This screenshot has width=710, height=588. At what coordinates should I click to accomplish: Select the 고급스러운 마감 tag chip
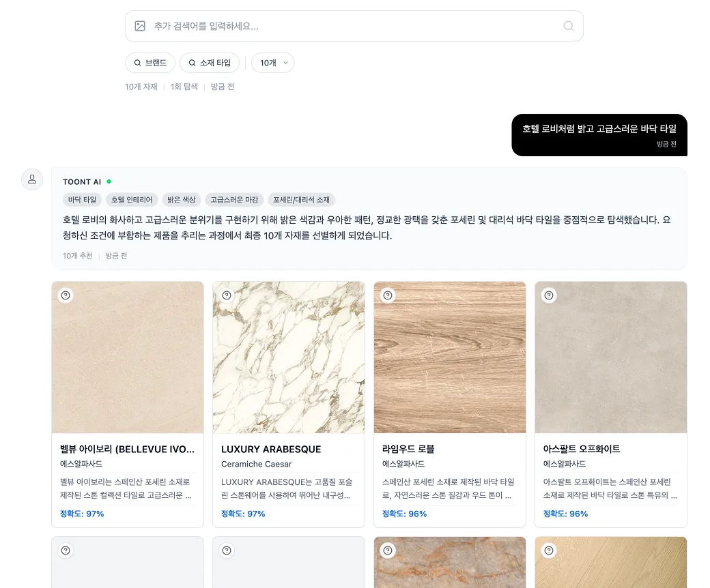(234, 199)
